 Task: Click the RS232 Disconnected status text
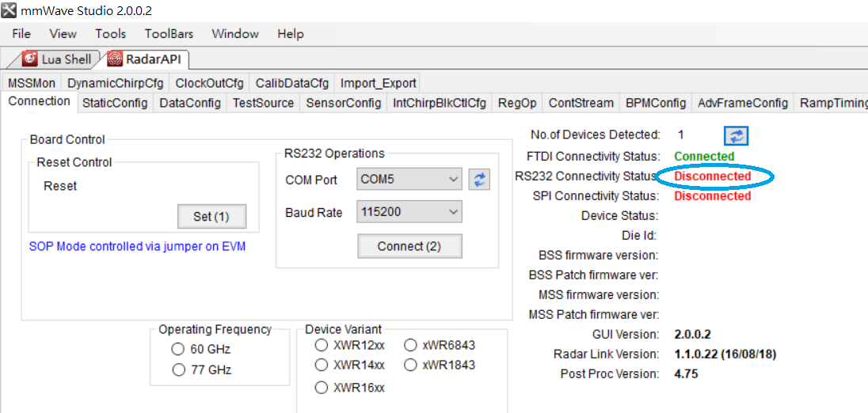(x=713, y=176)
